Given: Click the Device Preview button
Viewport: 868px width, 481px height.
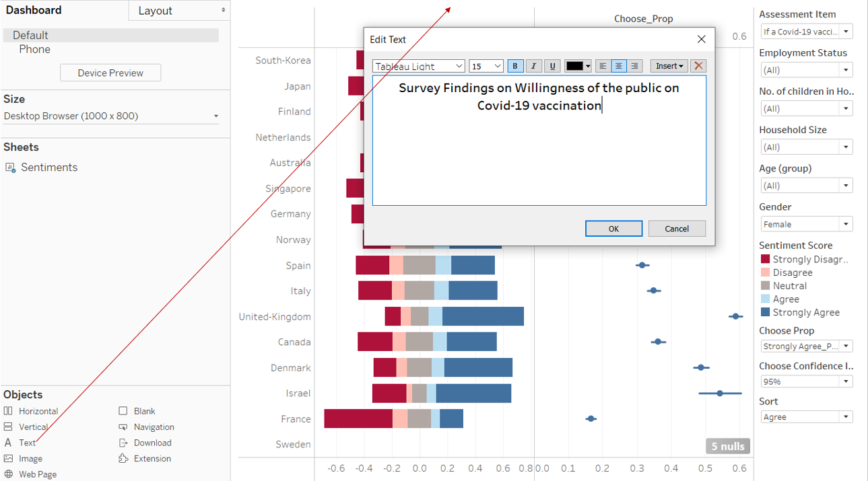Looking at the screenshot, I should tap(110, 73).
